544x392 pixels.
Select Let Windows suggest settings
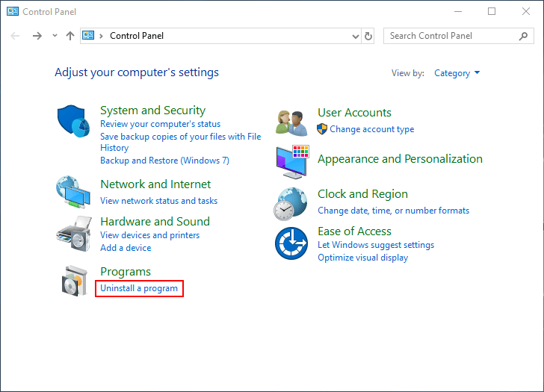point(376,245)
